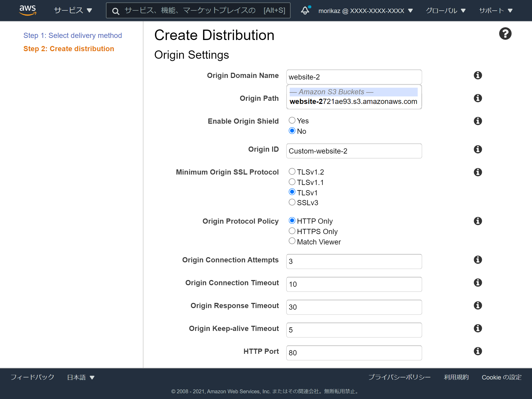Image resolution: width=532 pixels, height=399 pixels.
Task: Open notifications via the bell icon
Action: pos(305,10)
